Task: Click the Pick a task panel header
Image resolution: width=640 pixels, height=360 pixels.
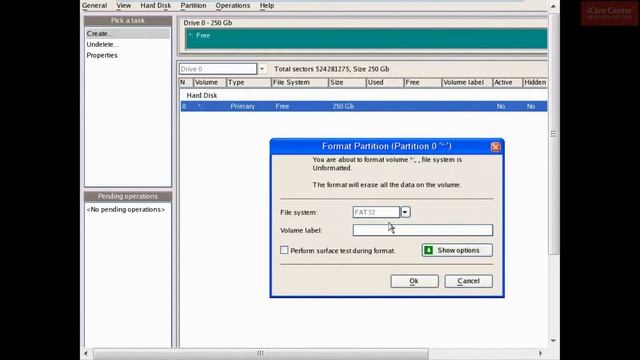Action: (x=128, y=20)
